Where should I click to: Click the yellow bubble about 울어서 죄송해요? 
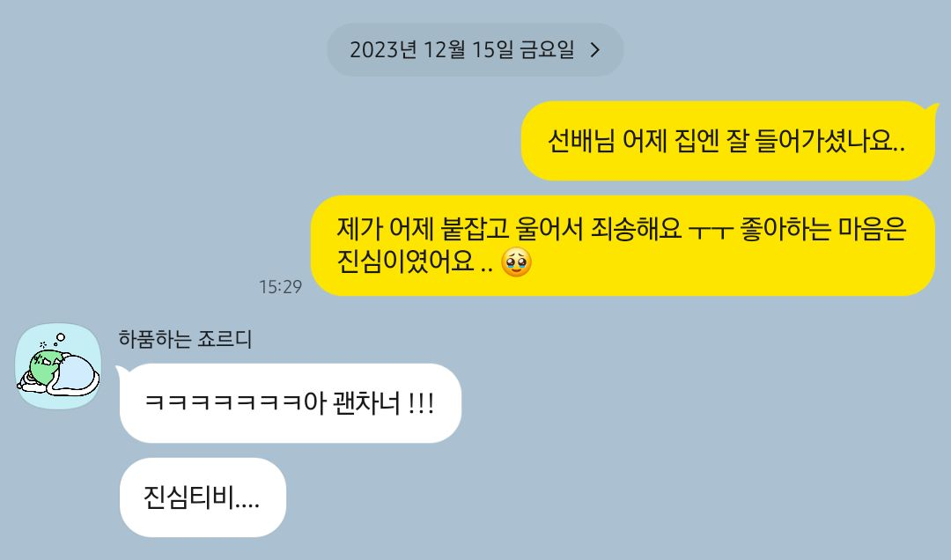(x=623, y=246)
